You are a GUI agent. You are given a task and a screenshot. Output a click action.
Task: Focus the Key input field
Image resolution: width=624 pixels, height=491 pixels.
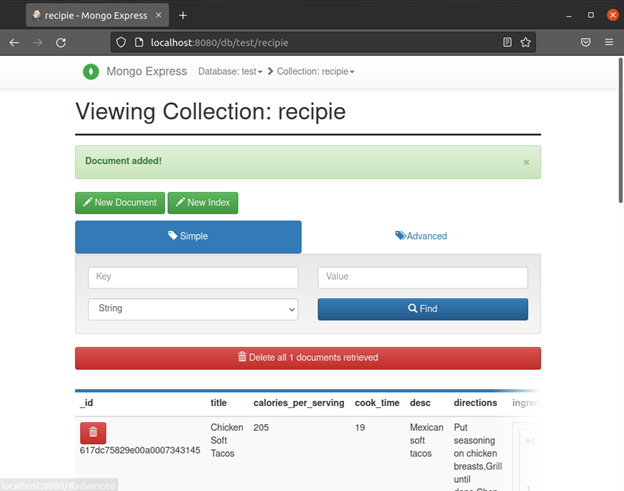(x=193, y=277)
